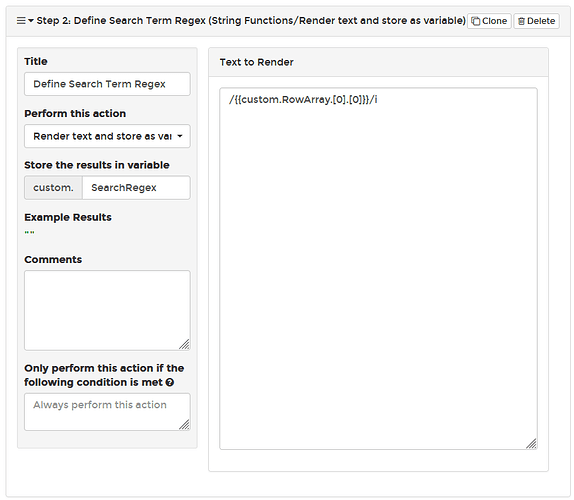Open the step hamburger menu icon
This screenshot has width=574, height=500.
pos(21,20)
